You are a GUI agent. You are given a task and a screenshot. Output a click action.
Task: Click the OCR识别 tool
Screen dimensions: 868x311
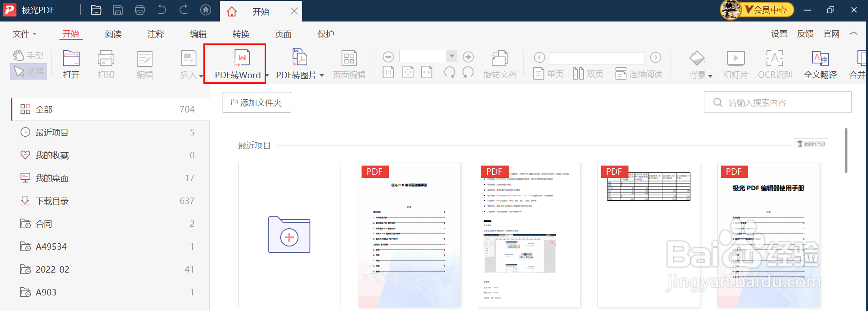click(x=775, y=65)
